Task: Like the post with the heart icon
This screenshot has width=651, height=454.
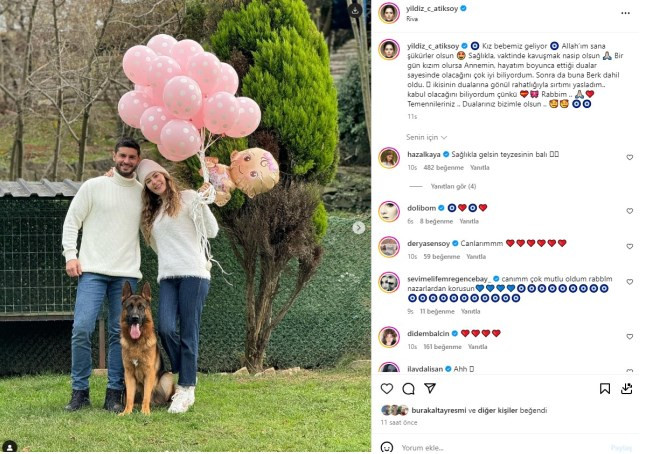Action: tap(387, 388)
